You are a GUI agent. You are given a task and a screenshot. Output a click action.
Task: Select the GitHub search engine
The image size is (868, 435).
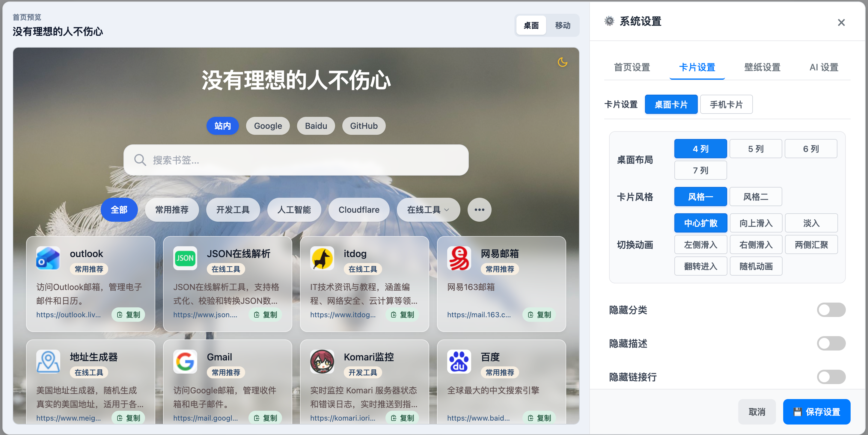[x=364, y=126]
